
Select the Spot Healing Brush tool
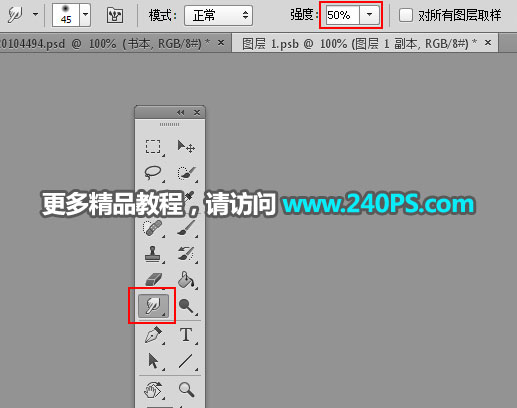(x=153, y=228)
